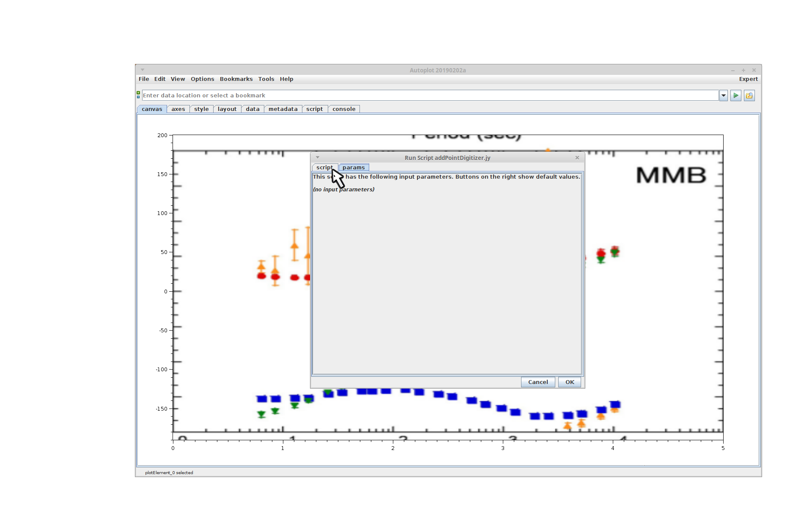This screenshot has width=812, height=508.
Task: Switch to the axes tab
Action: point(178,109)
